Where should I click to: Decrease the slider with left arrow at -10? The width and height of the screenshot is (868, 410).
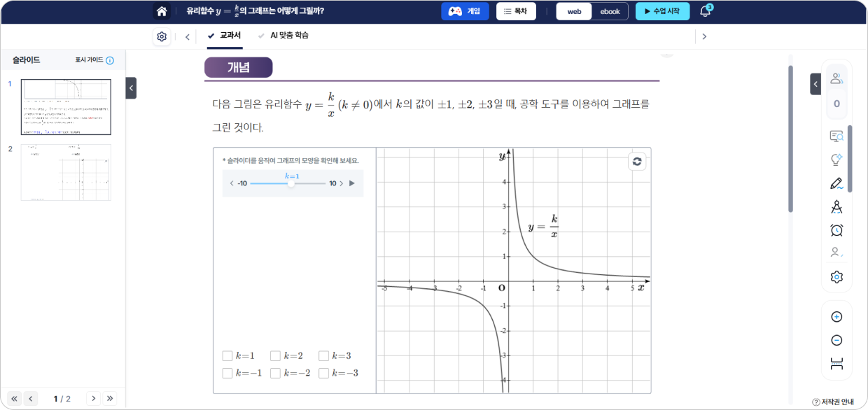(232, 183)
